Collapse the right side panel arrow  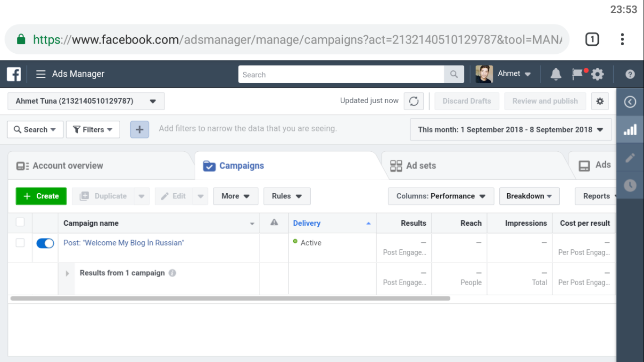click(630, 102)
